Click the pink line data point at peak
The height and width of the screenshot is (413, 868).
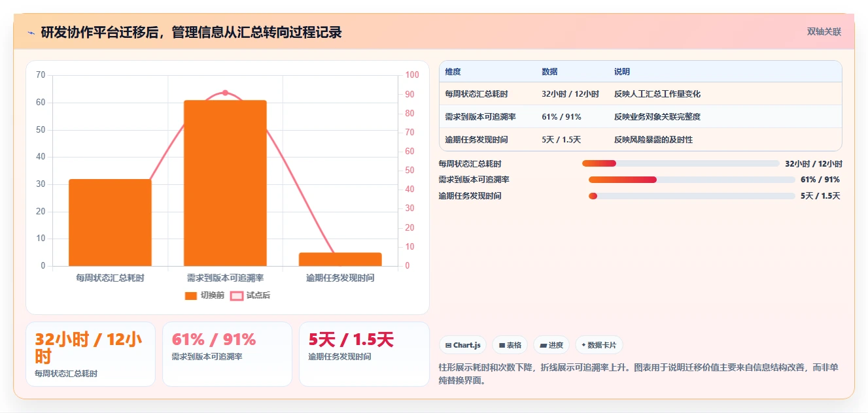[x=225, y=93]
